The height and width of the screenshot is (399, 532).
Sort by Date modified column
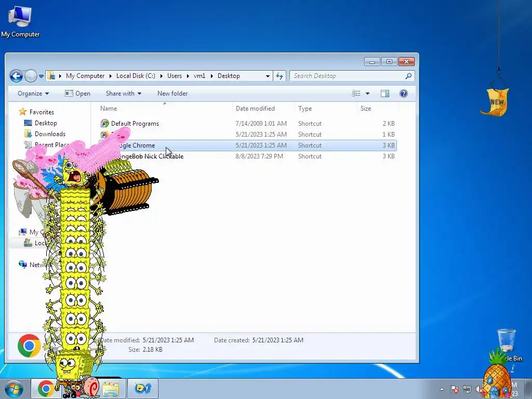[x=255, y=109]
